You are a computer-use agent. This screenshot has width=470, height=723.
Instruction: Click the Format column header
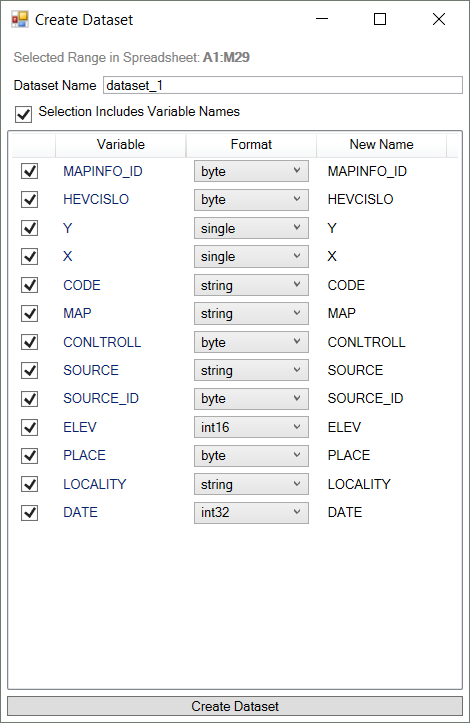click(x=251, y=145)
